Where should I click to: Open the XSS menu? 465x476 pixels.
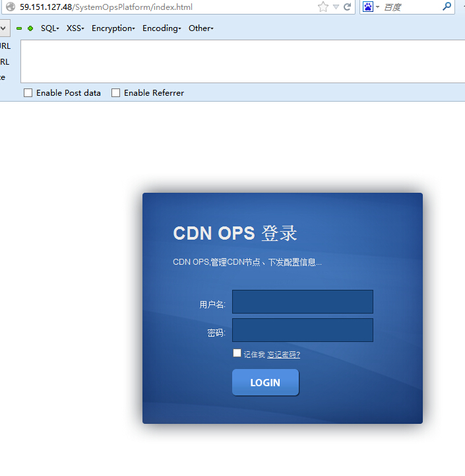[x=75, y=28]
